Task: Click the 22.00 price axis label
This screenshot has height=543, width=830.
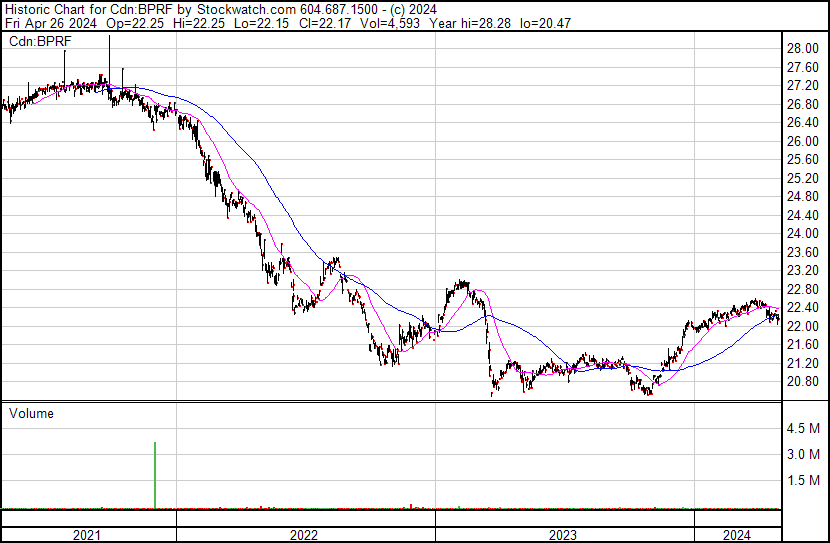Action: (x=803, y=326)
